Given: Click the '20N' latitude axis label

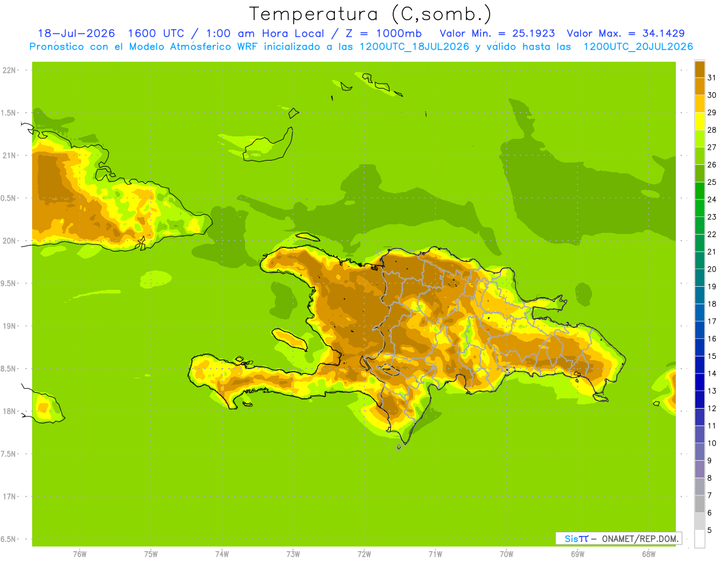Looking at the screenshot, I should coord(9,241).
